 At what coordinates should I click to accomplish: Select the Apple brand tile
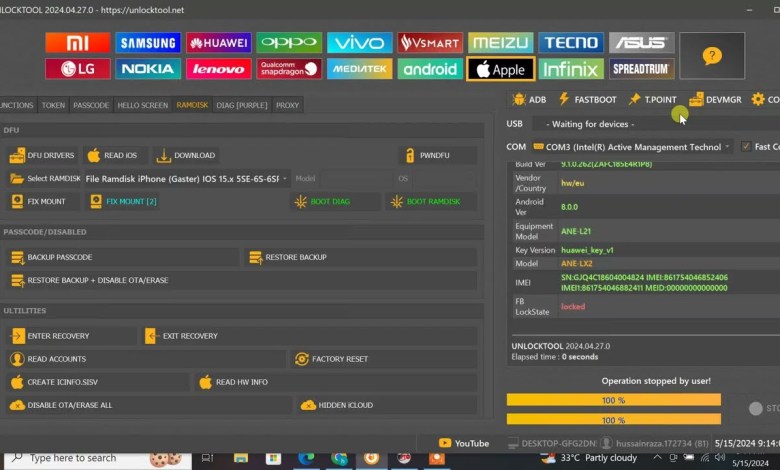point(500,69)
